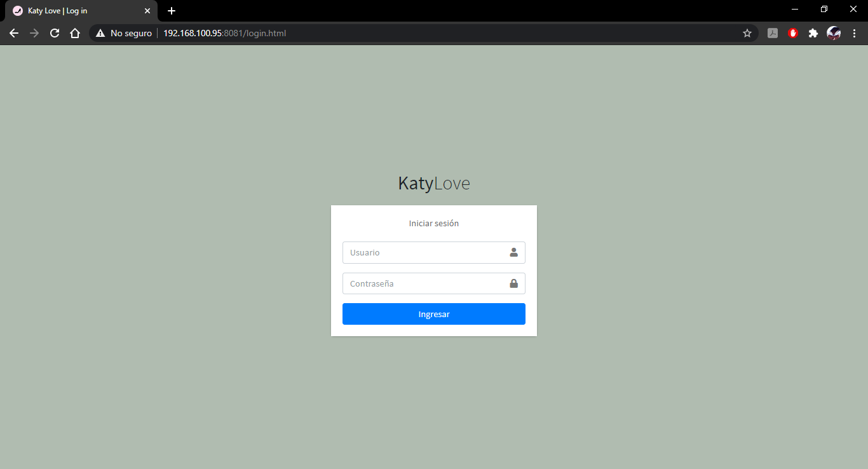Minimize the browser window
Screen dimensions: 868x469
click(x=795, y=10)
